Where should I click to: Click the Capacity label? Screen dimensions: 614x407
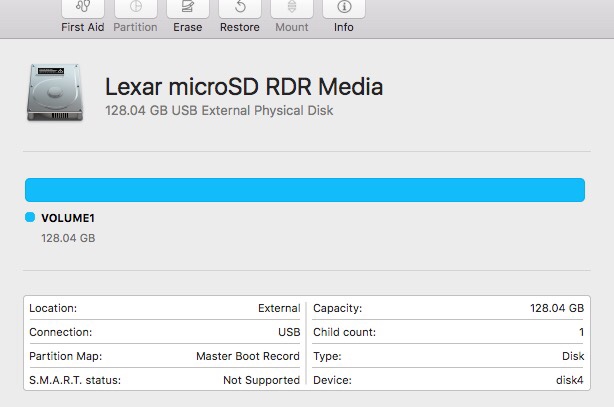click(338, 308)
